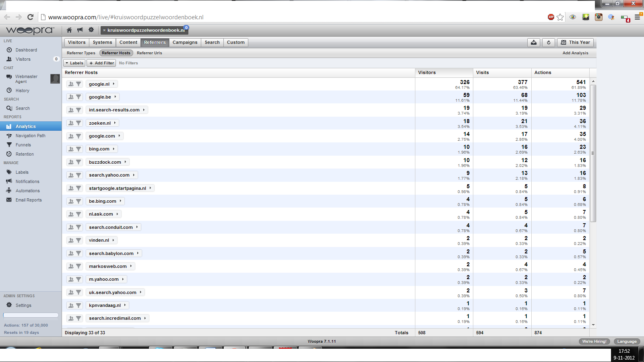Open Automations in the sidebar
The width and height of the screenshot is (644, 362).
point(27,191)
